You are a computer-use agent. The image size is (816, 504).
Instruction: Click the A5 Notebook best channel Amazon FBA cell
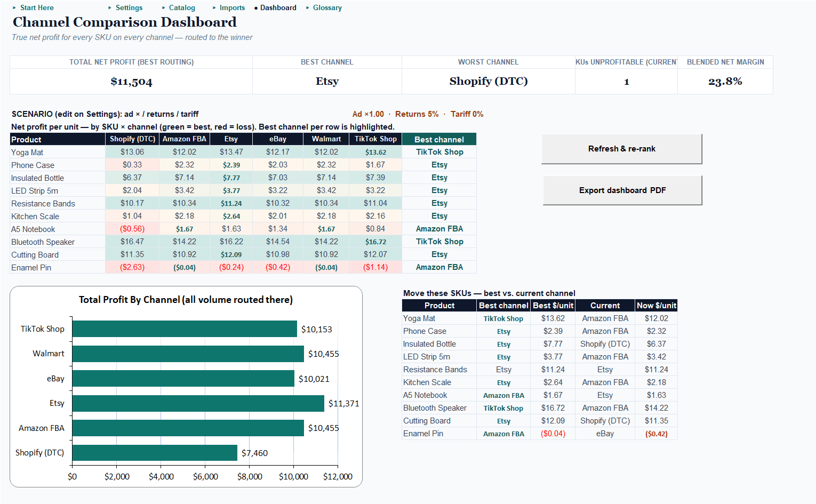(x=439, y=229)
